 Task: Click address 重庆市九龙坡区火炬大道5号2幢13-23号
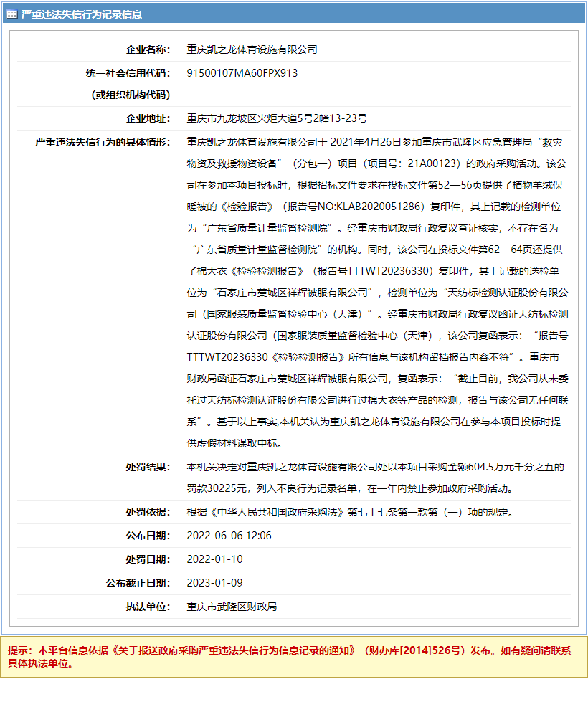(277, 118)
